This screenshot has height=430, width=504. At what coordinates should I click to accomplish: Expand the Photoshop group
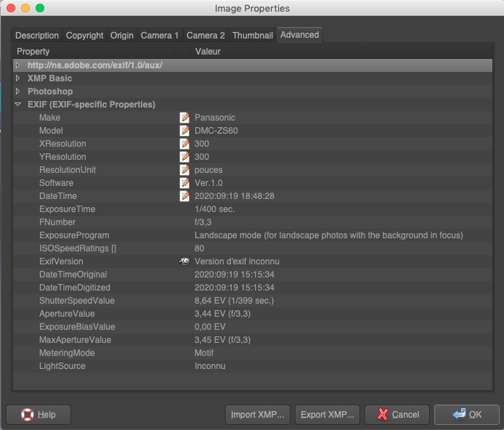pos(18,92)
